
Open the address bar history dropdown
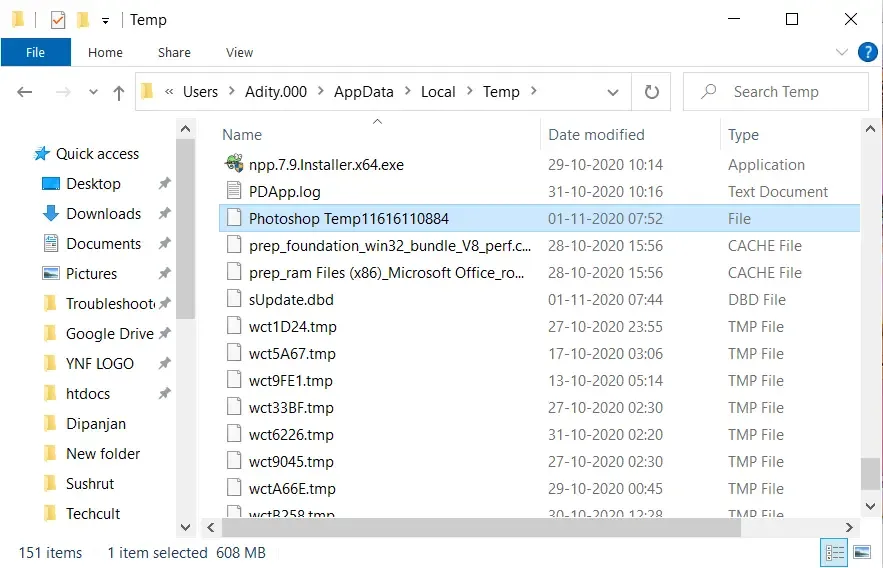click(613, 92)
